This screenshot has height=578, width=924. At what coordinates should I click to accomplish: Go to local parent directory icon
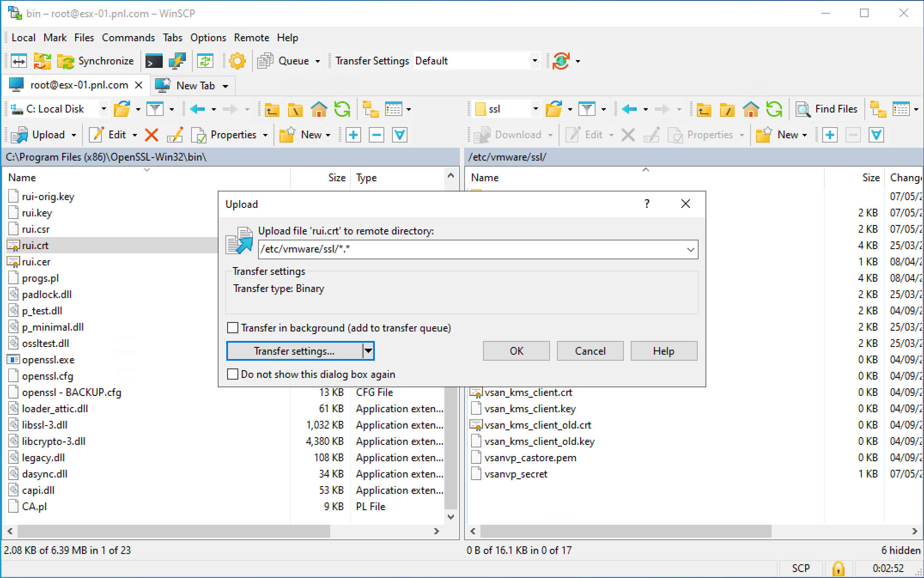(x=272, y=109)
